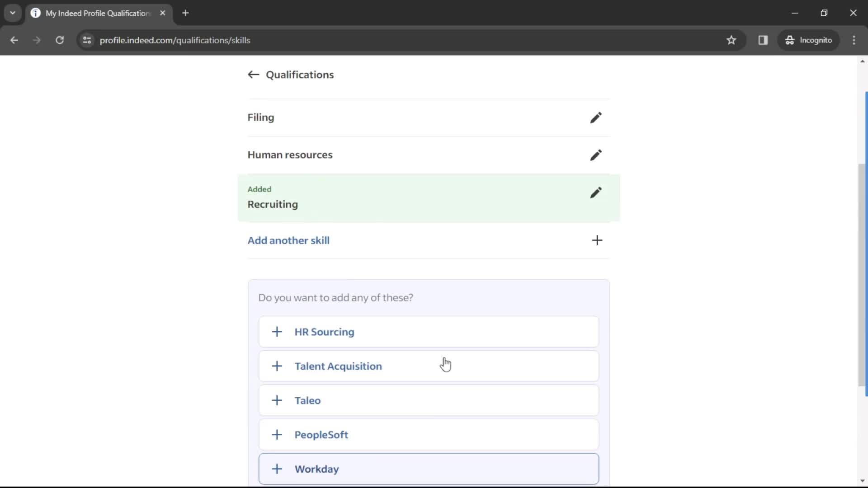The width and height of the screenshot is (868, 488).
Task: Open Add another skill link
Action: 288,240
